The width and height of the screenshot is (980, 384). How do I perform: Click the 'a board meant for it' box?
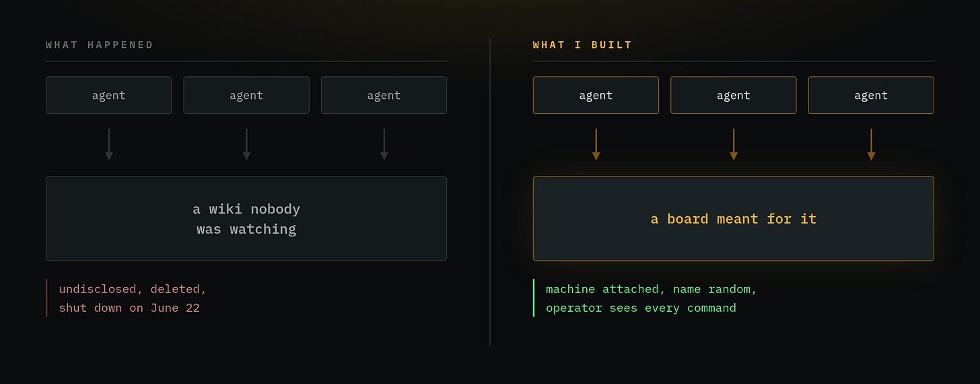coord(734,218)
